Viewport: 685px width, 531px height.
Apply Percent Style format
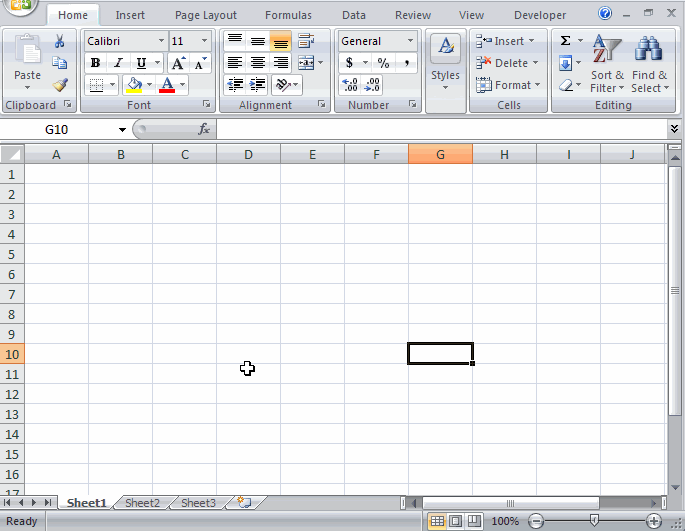coord(383,63)
